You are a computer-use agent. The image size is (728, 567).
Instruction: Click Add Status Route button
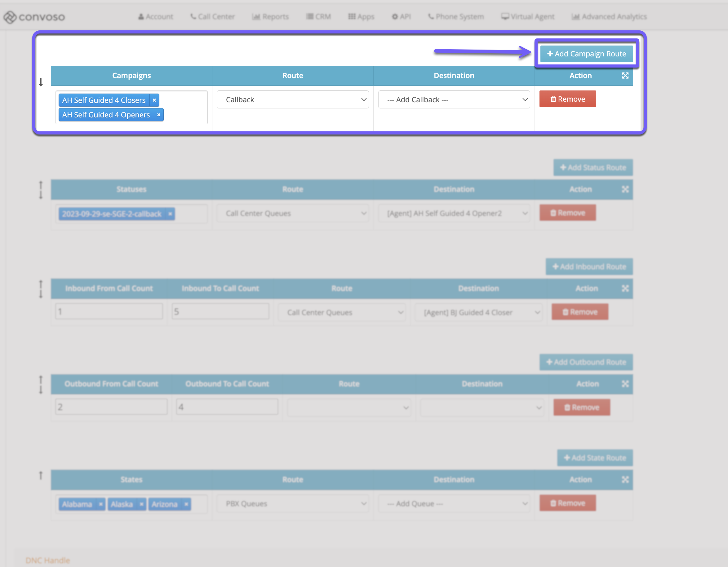[593, 168]
